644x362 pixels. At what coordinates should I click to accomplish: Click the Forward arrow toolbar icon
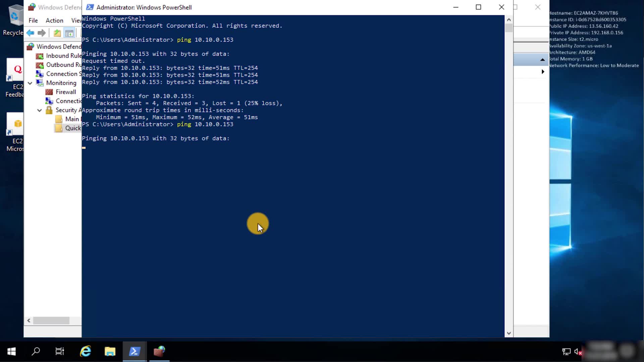tap(42, 33)
